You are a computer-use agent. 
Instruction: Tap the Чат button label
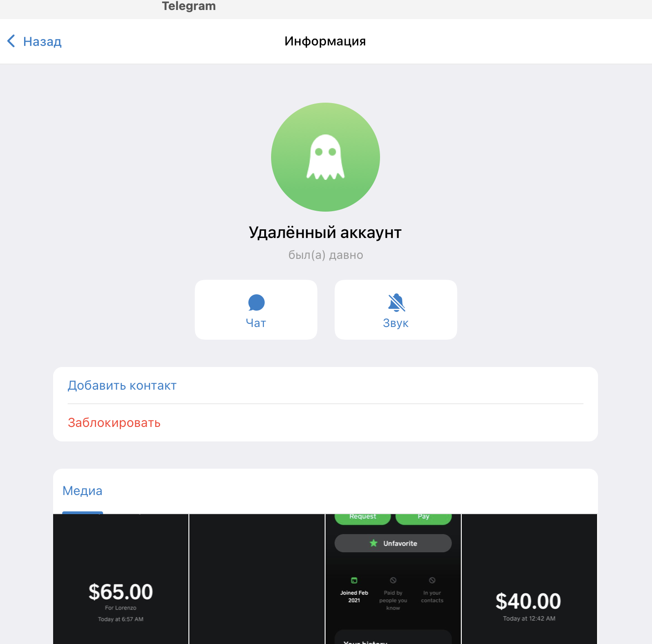(x=256, y=323)
